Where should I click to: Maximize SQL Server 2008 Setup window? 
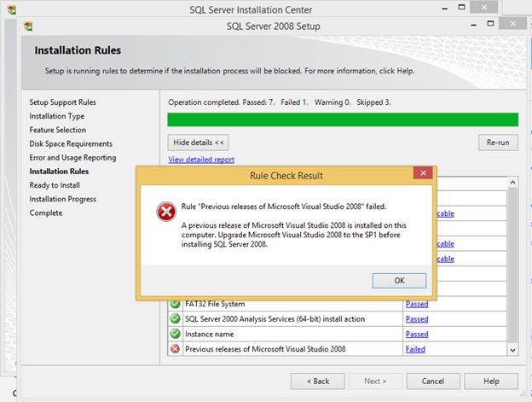490,23
